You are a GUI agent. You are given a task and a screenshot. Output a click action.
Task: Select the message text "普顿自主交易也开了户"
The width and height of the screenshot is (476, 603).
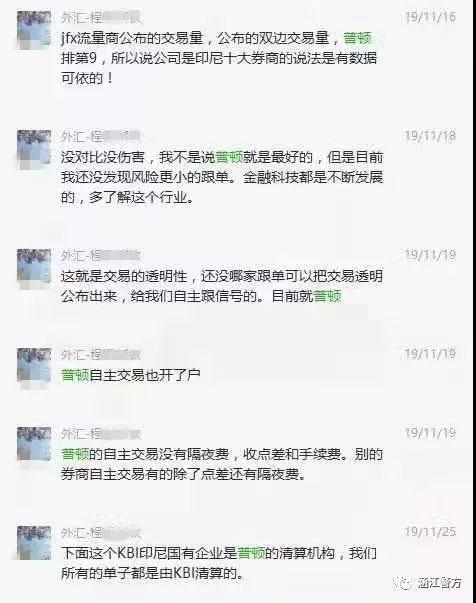[x=131, y=375]
